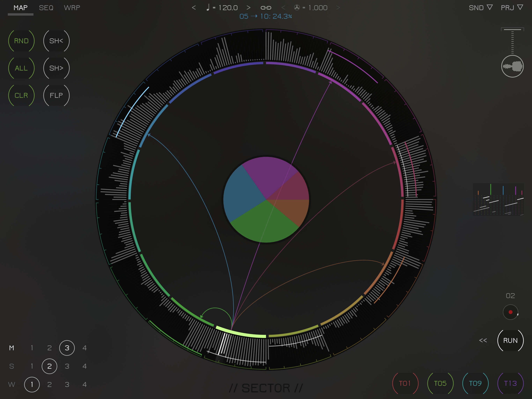Open the SND dropdown menu
Viewport: 532px width, 399px height.
pos(481,8)
